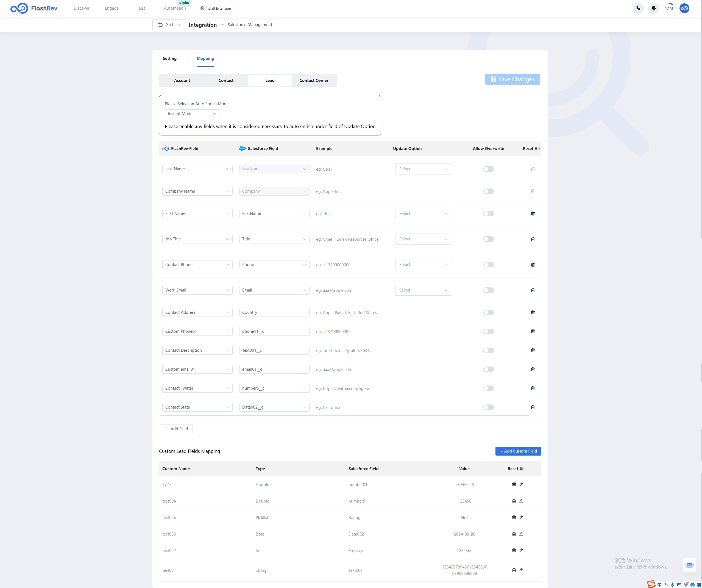The height and width of the screenshot is (588, 702).
Task: Toggle Allow Overwrite for First Name
Action: click(x=488, y=213)
